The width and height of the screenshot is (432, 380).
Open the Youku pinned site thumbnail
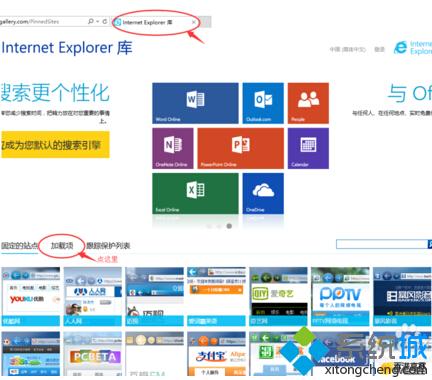click(x=31, y=297)
